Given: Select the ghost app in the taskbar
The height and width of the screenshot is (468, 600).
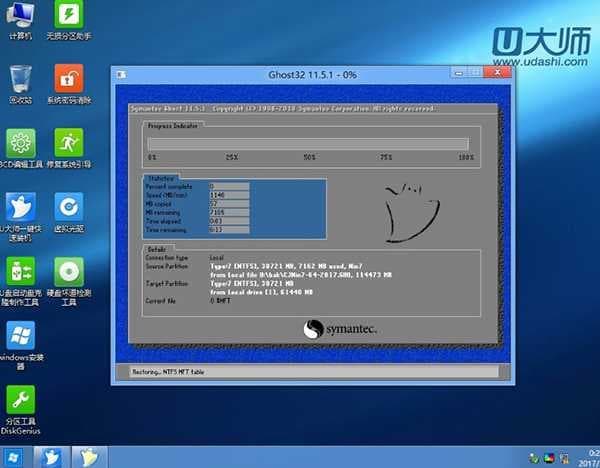Looking at the screenshot, I should 91,458.
